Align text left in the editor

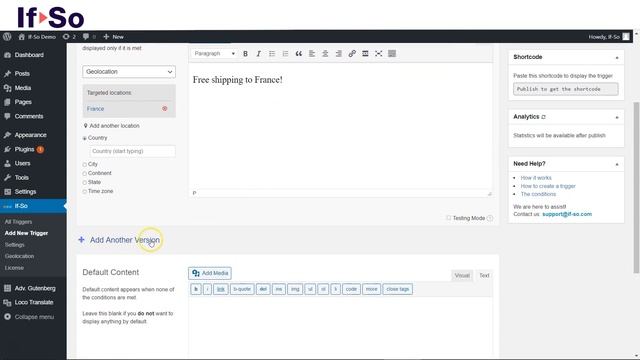pos(312,53)
